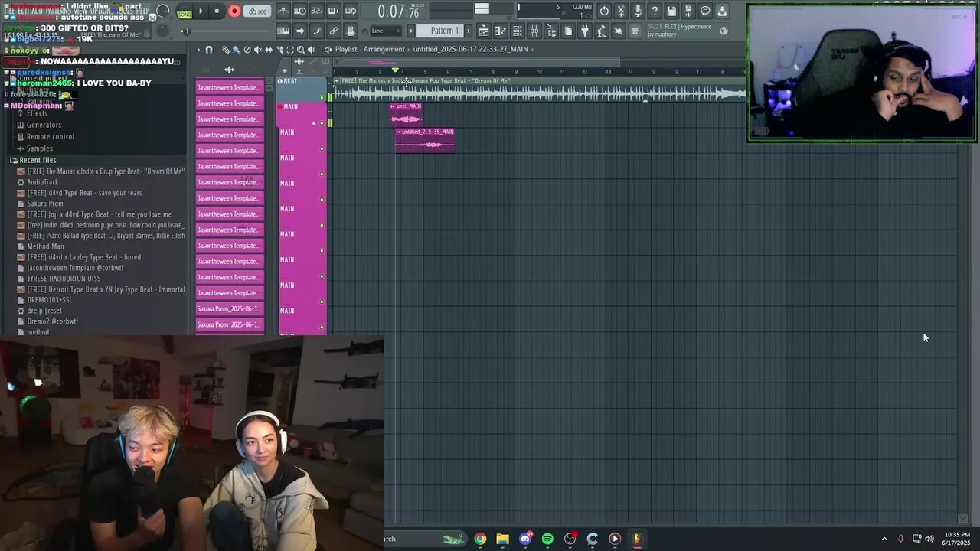
Task: Select the Slip tool in playlist toolbar
Action: pos(268,50)
